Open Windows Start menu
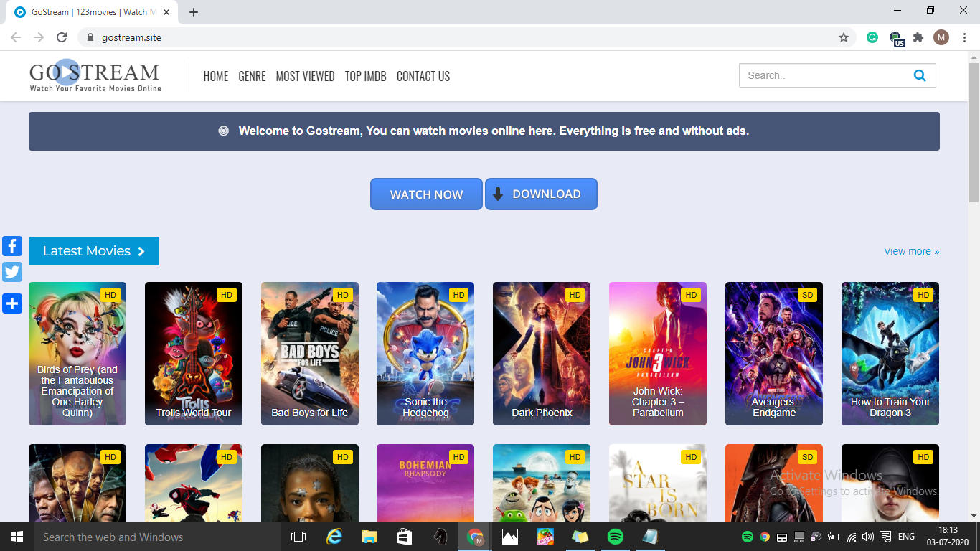 (17, 537)
